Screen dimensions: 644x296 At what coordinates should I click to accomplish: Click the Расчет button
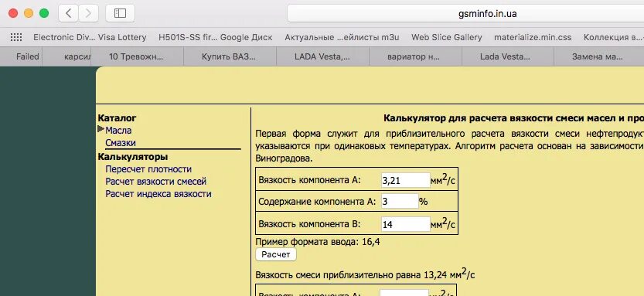pyautogui.click(x=275, y=254)
